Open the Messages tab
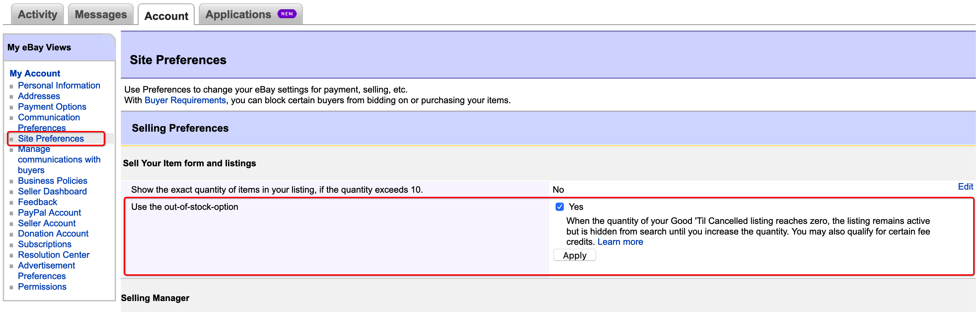980x312 pixels. 100,14
